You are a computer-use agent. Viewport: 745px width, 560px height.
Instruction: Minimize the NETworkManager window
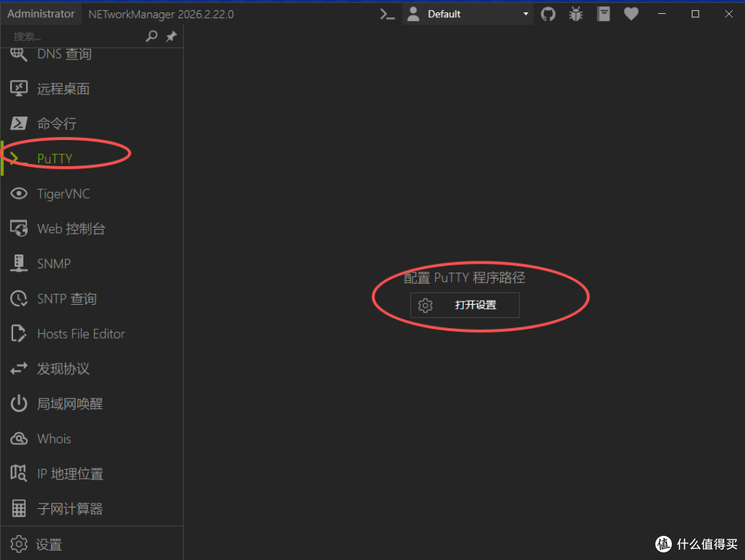pos(662,14)
